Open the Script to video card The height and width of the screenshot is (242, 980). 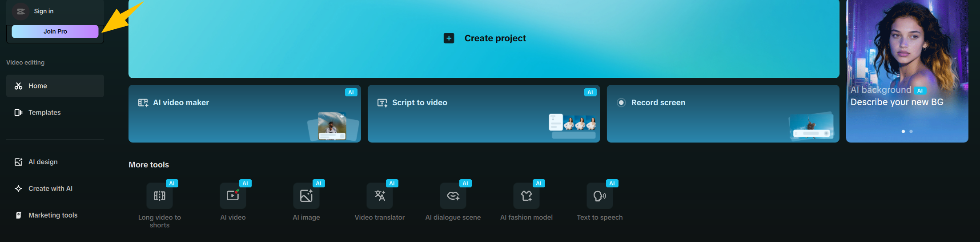(x=484, y=114)
